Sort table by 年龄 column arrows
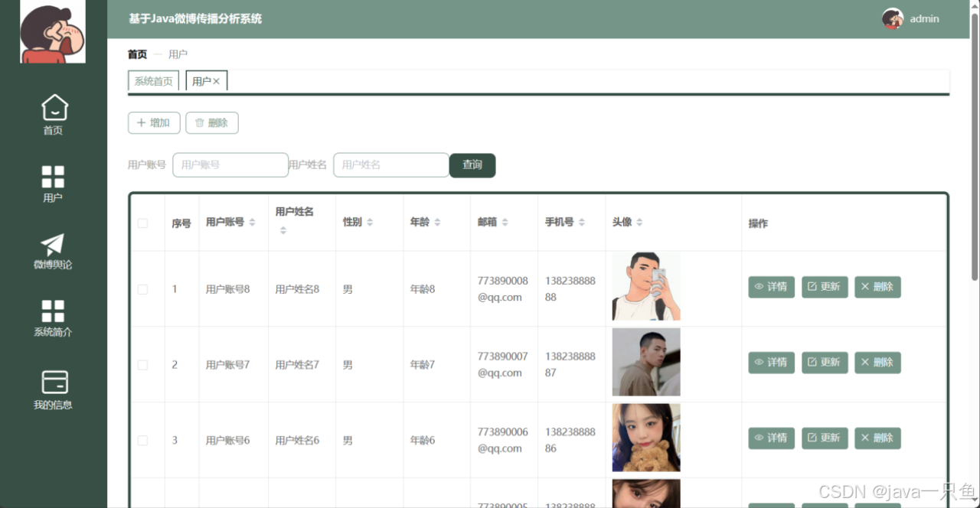The width and height of the screenshot is (980, 508). click(x=437, y=222)
